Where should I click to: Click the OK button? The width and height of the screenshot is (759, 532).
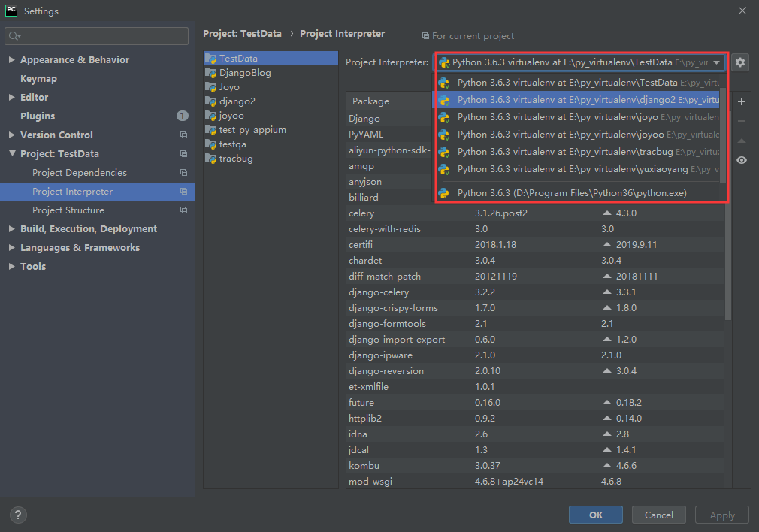coord(596,515)
